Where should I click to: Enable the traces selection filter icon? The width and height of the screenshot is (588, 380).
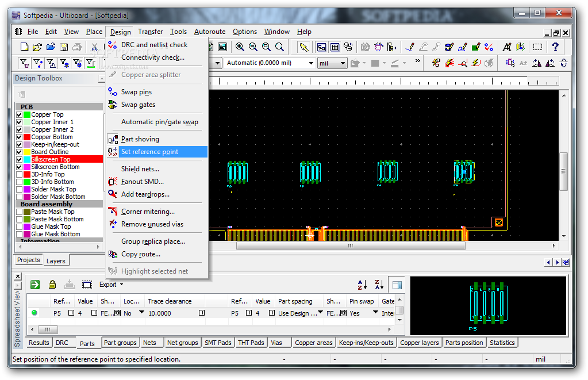38,63
